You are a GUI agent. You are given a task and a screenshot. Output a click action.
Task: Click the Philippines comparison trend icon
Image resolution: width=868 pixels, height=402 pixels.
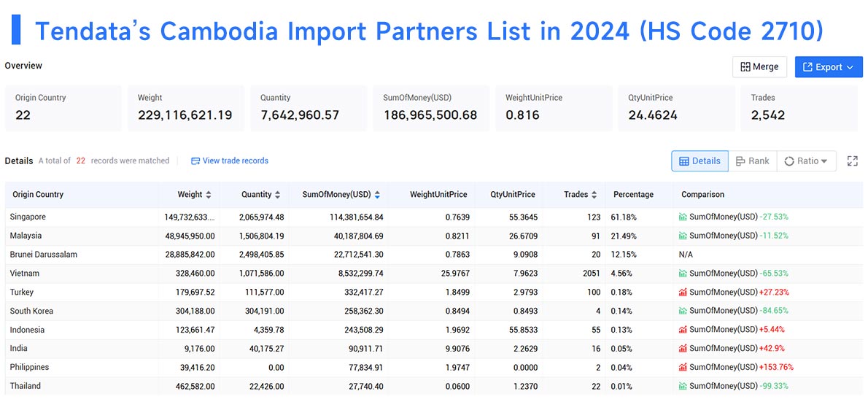pos(683,367)
